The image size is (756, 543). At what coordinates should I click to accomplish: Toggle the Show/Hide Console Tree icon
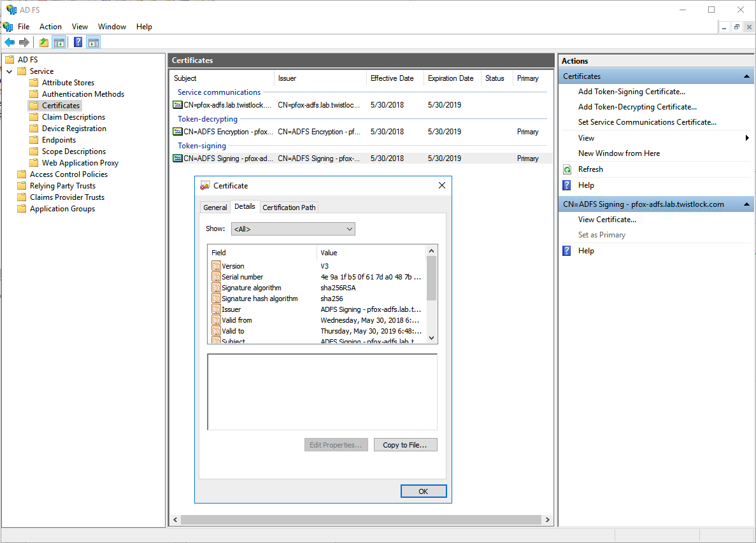click(59, 43)
